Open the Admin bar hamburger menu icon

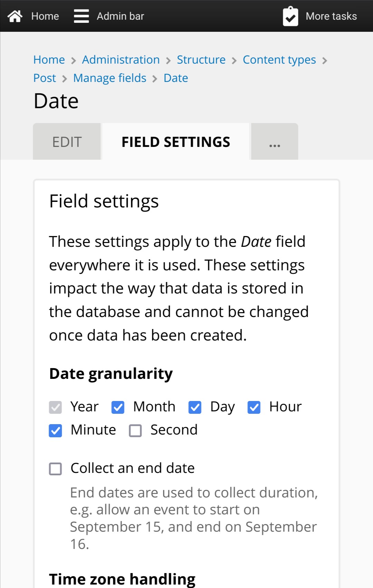[x=81, y=16]
